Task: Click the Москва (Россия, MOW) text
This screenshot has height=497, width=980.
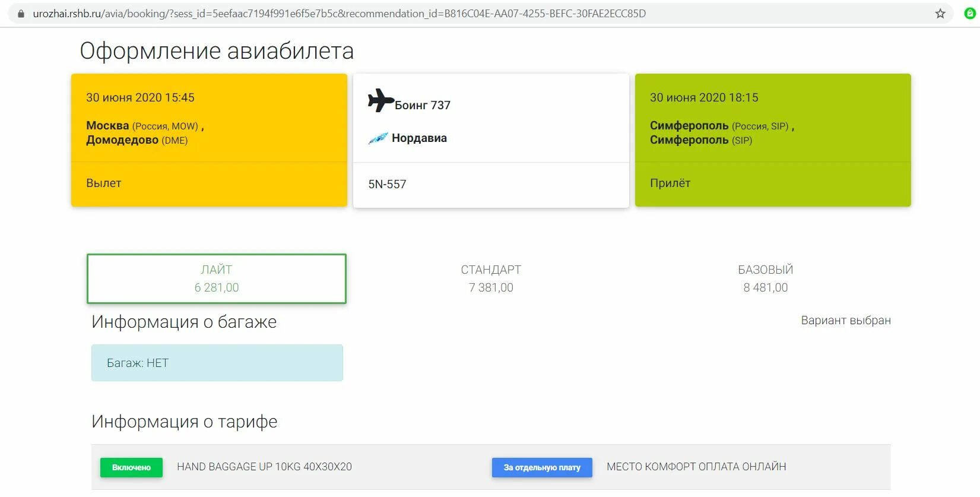Action: click(145, 126)
